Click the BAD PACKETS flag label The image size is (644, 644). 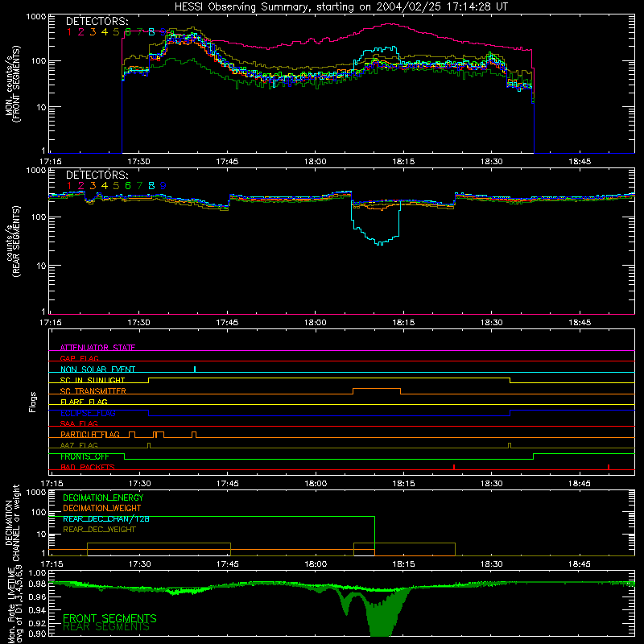click(88, 467)
